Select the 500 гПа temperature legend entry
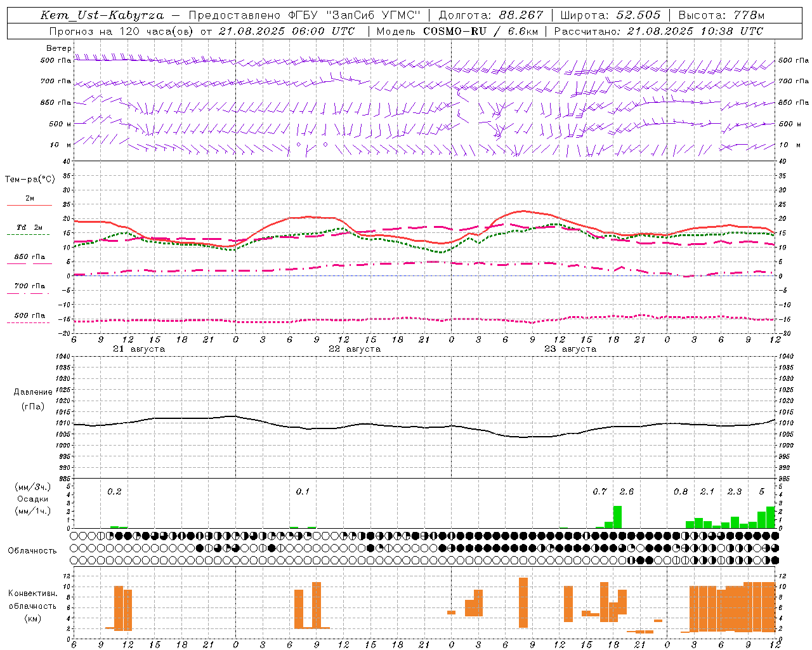This screenshot has height=650, width=812. point(30,315)
